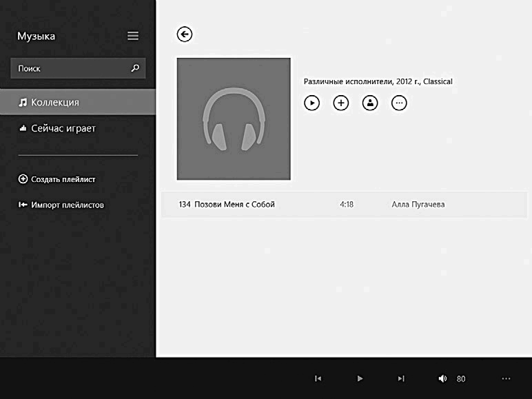Start playback in the bottom bar
The height and width of the screenshot is (399, 532).
click(360, 378)
